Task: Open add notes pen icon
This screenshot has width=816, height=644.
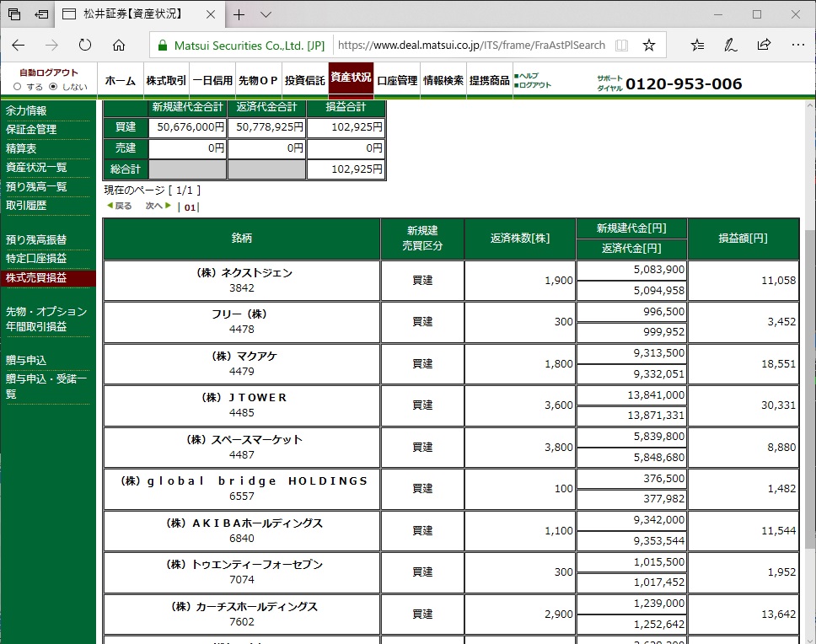Action: (731, 46)
